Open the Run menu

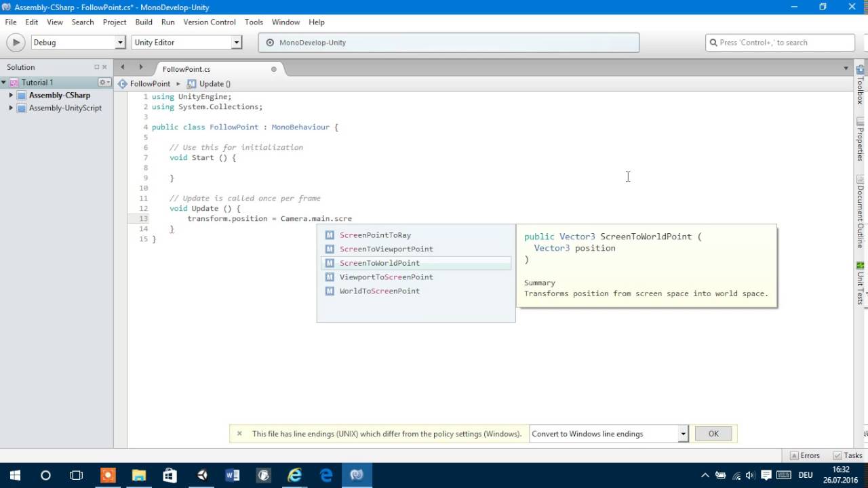click(x=168, y=22)
